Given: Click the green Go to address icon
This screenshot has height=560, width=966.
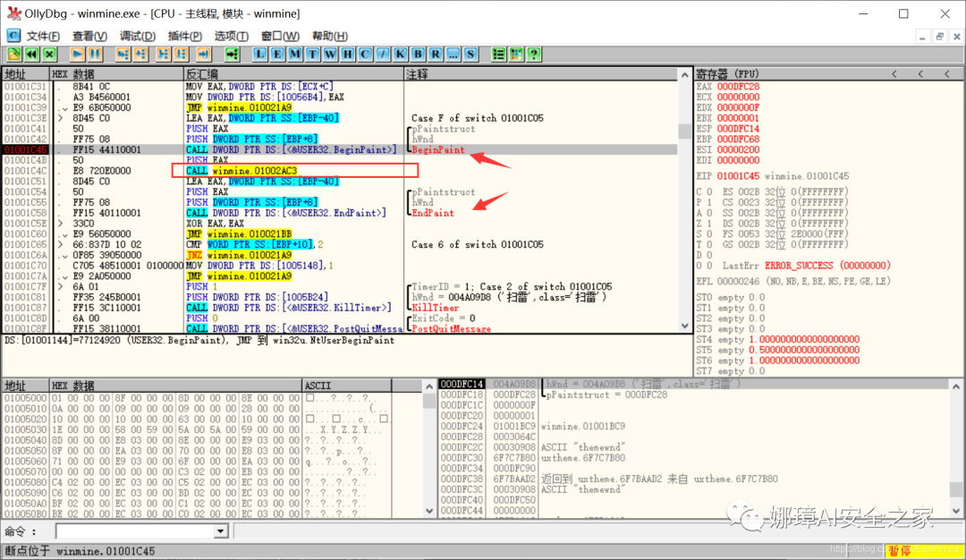Looking at the screenshot, I should click(x=232, y=55).
